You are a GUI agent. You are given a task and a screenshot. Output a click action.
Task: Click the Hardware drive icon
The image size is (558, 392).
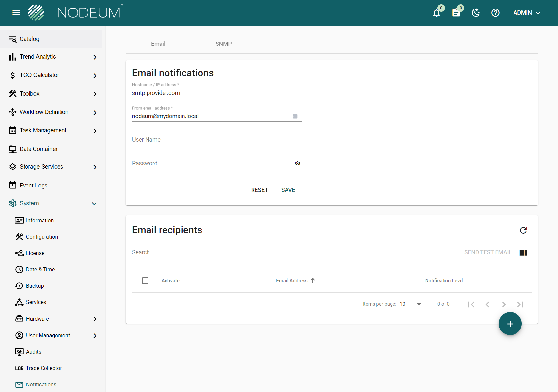[19, 319]
